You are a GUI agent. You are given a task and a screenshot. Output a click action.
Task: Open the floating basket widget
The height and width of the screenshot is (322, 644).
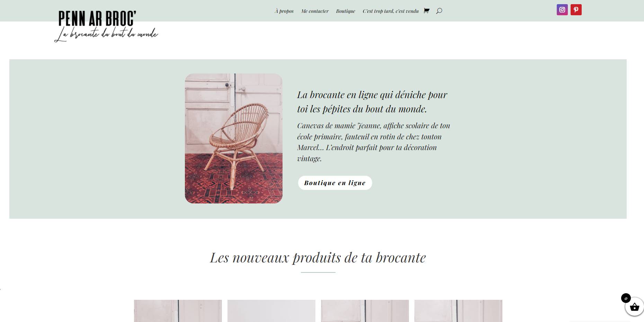coord(634,307)
